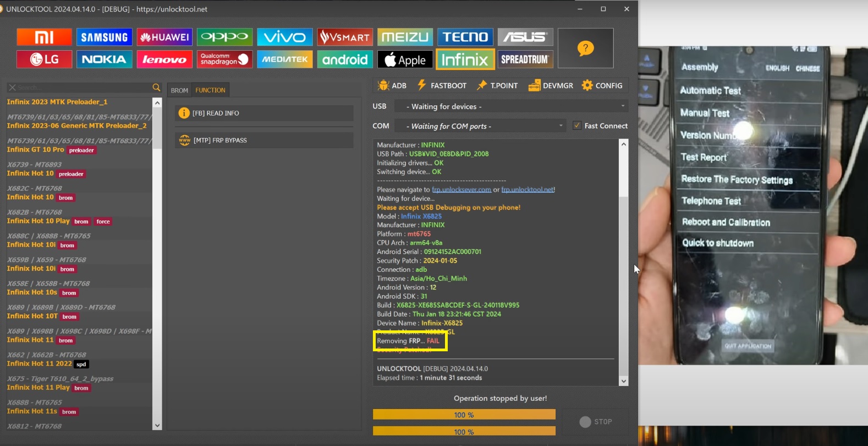
Task: Click log panel scroll up arrow
Action: click(623, 144)
